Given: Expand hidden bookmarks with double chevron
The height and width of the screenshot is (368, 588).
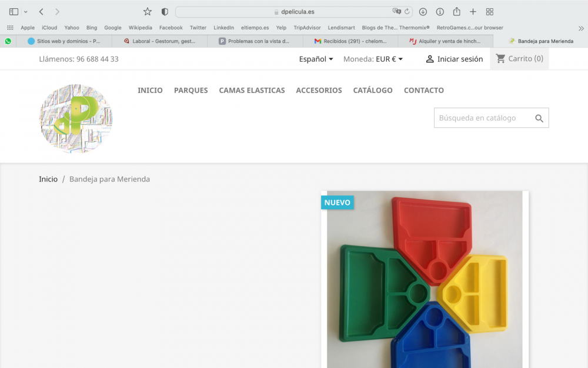Looking at the screenshot, I should tap(581, 28).
